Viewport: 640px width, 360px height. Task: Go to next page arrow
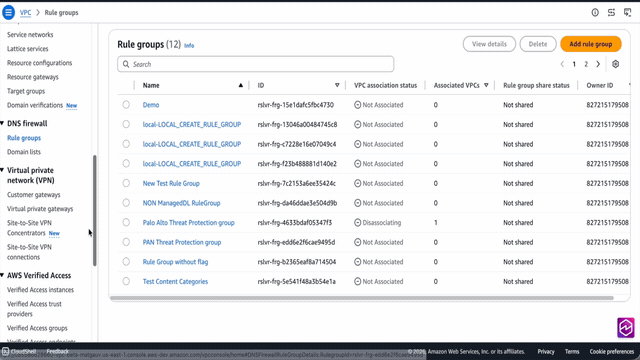tap(598, 64)
